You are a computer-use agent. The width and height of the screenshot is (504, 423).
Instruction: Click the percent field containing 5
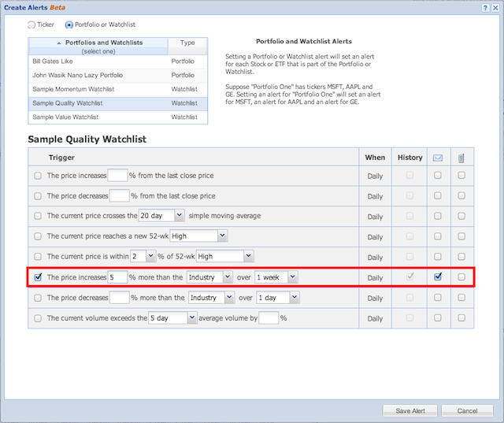pyautogui.click(x=117, y=277)
